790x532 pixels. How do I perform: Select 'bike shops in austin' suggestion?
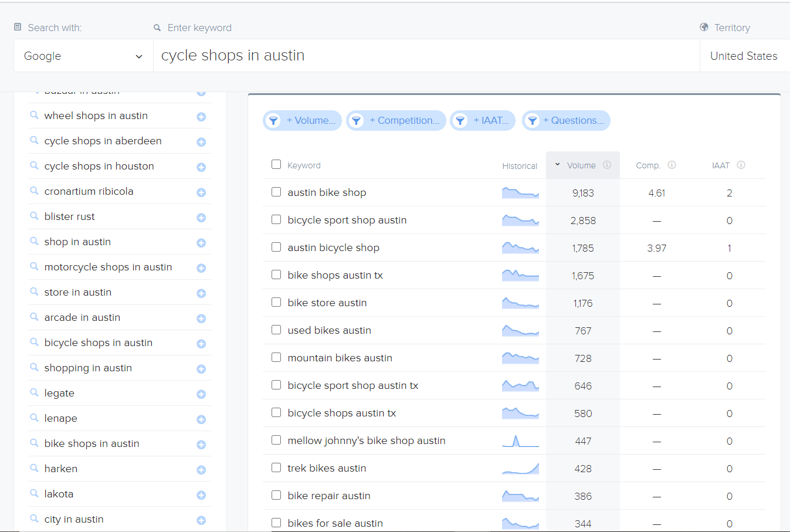pos(91,443)
